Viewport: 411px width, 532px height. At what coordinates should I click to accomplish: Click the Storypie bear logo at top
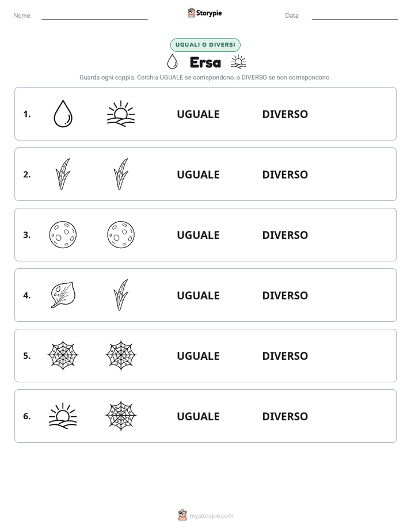(191, 13)
